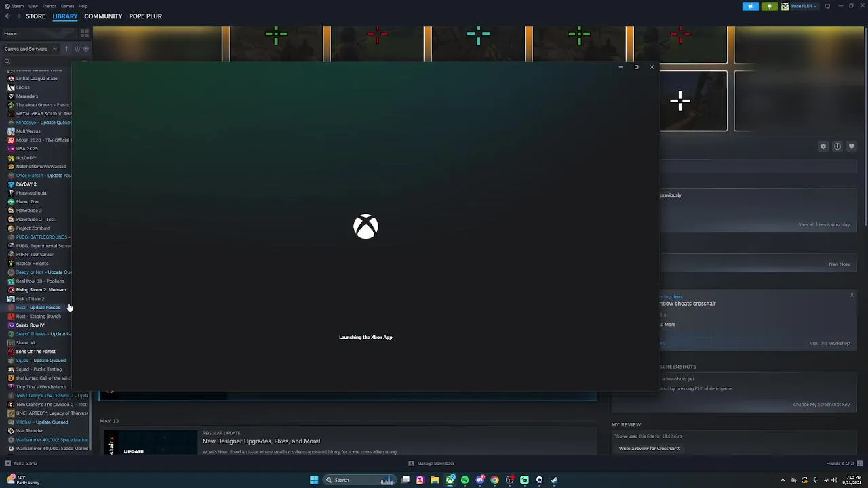This screenshot has height=488, width=868.
Task: Select Risk of Rain 2 in library
Action: click(30, 299)
